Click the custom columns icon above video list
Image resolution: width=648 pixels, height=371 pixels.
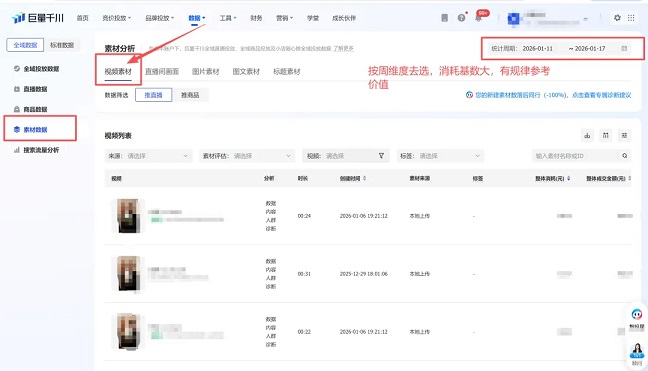click(605, 136)
